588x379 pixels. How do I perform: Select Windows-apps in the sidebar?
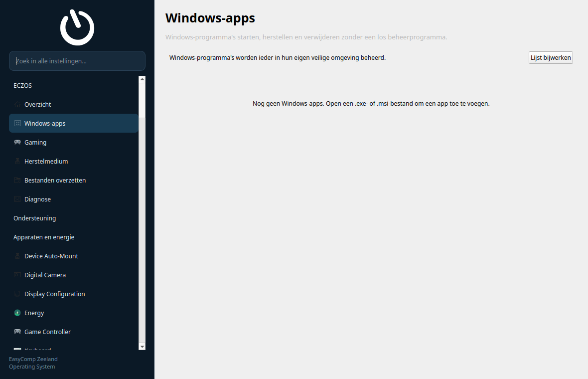tap(74, 123)
